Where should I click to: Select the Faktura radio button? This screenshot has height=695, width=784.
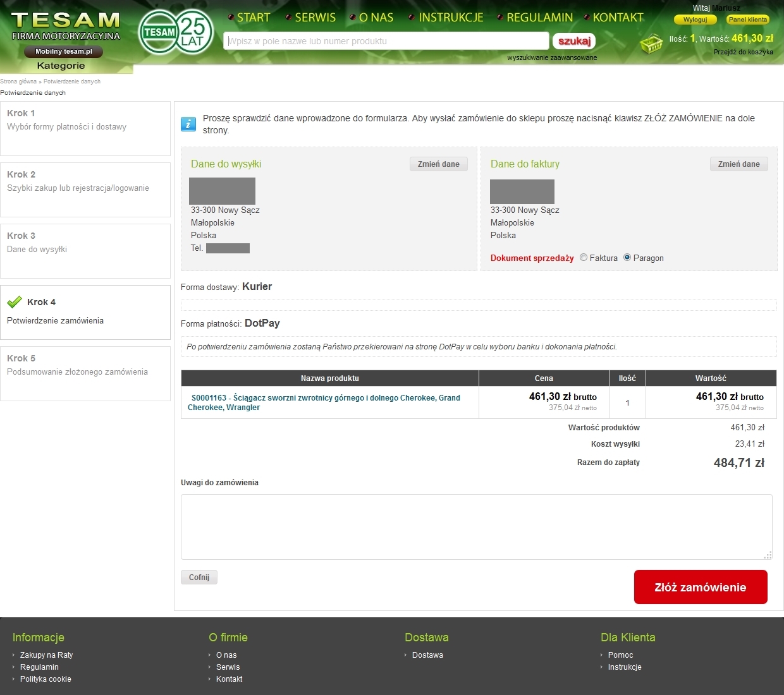tap(584, 258)
